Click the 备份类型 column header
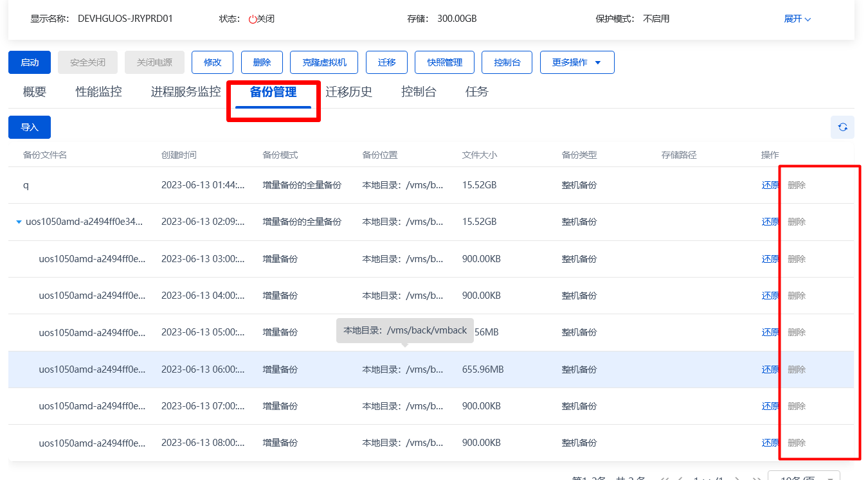 pyautogui.click(x=579, y=155)
